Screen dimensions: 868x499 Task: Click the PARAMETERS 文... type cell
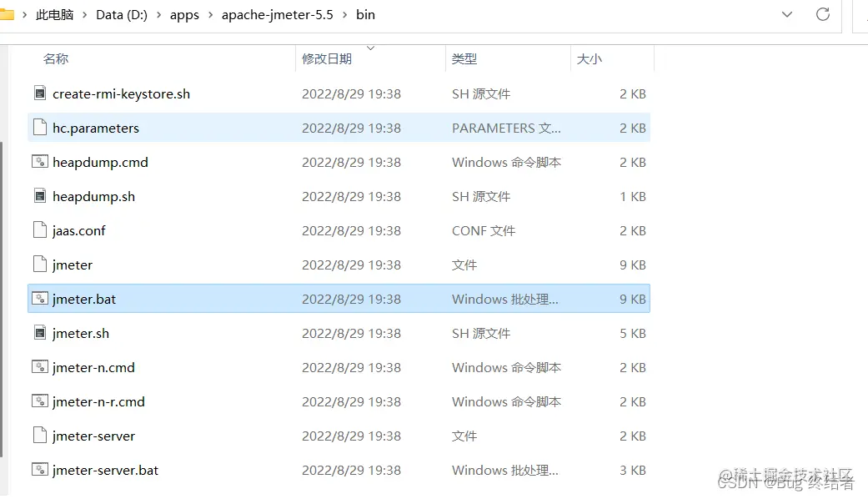pyautogui.click(x=506, y=128)
